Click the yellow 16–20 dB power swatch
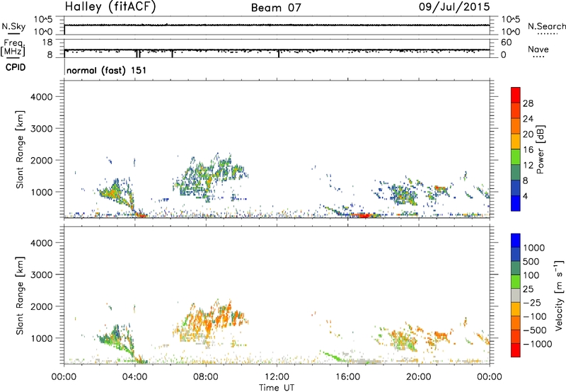Image resolution: width=566 pixels, height=392 pixels. [x=516, y=141]
